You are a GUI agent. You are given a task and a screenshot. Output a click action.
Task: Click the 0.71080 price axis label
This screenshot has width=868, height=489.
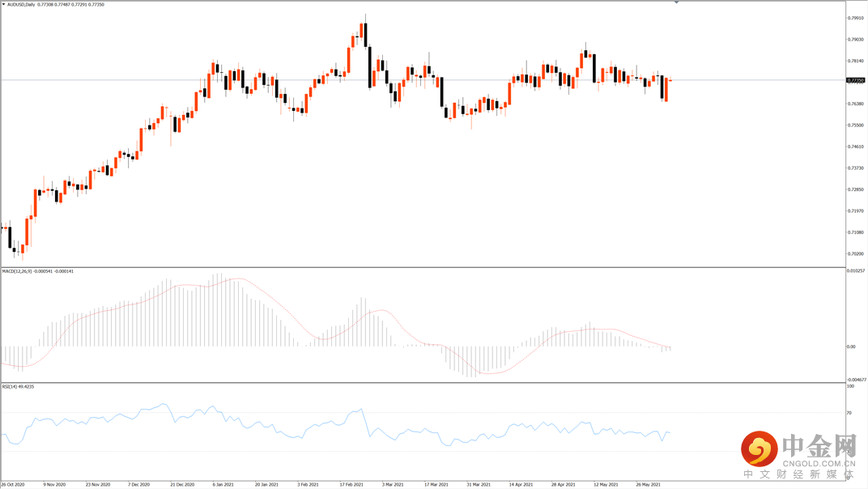coord(855,232)
